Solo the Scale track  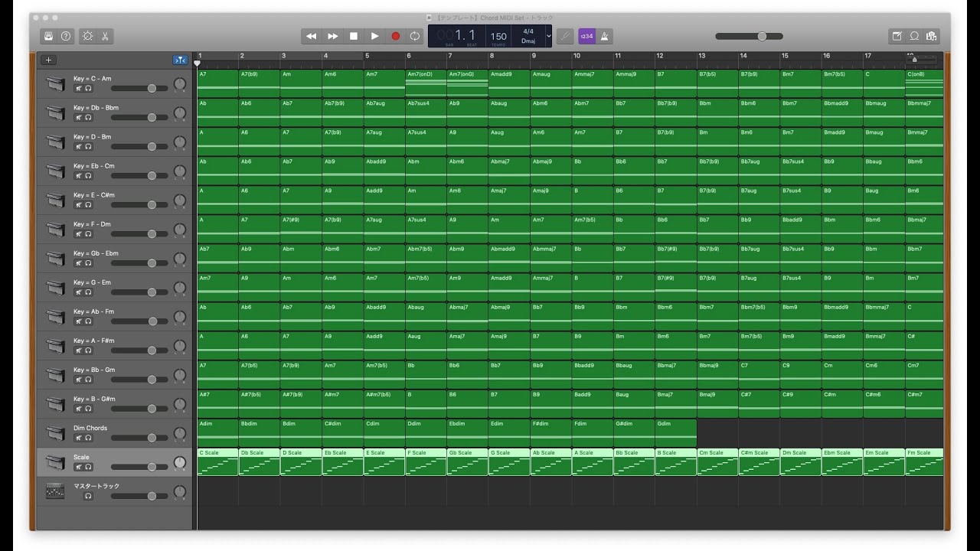[x=88, y=467]
